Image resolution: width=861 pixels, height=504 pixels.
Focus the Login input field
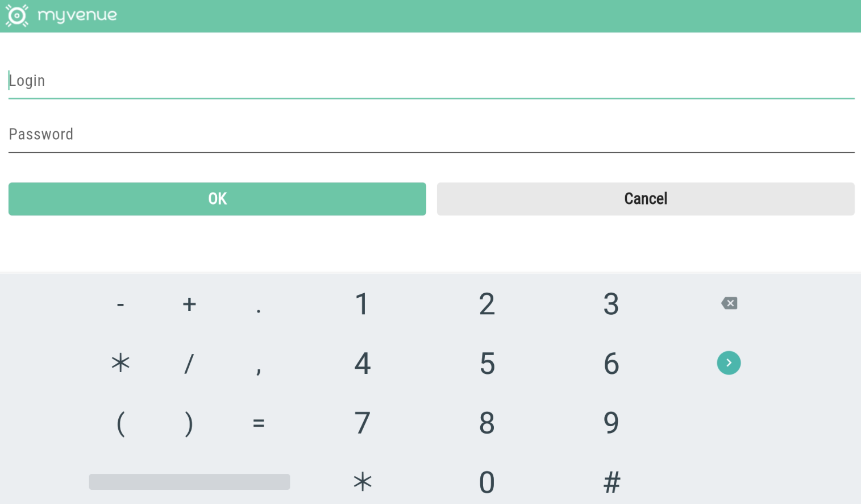(x=431, y=81)
